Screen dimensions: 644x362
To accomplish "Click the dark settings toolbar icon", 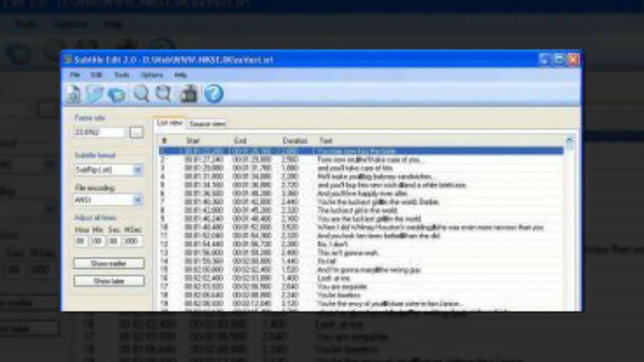I will [189, 94].
